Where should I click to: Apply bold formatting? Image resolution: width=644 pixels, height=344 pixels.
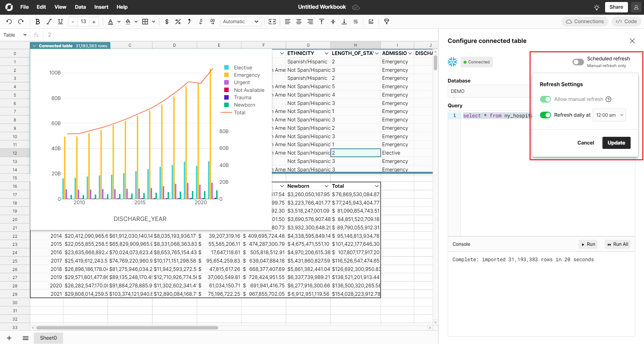tap(38, 21)
